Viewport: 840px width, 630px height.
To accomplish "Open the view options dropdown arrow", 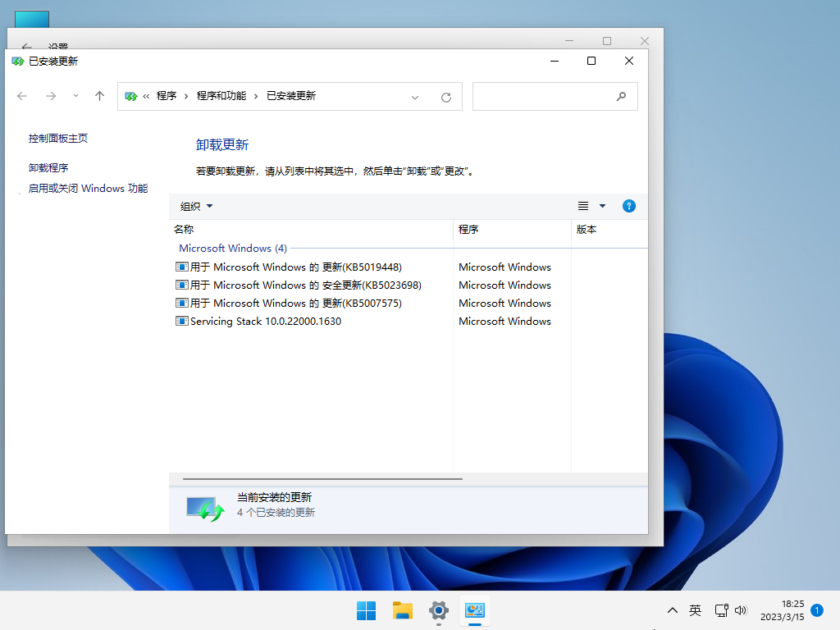I will tap(602, 206).
